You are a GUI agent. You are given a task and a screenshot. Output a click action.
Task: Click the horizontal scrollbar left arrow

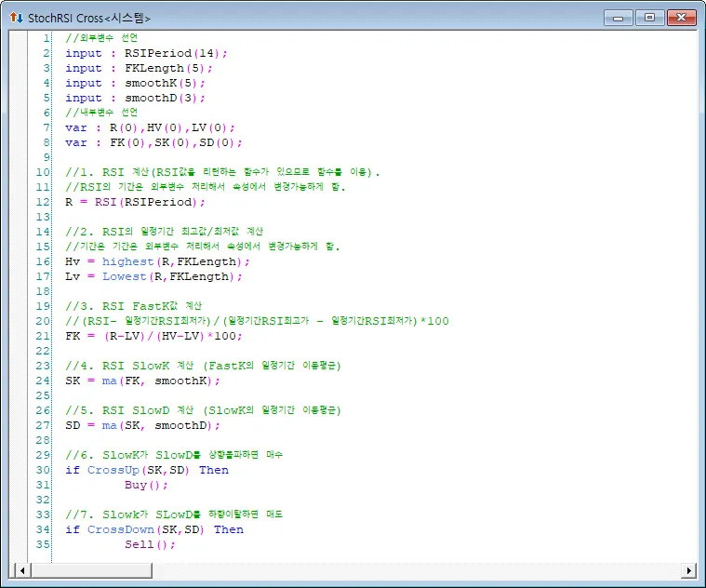point(22,571)
